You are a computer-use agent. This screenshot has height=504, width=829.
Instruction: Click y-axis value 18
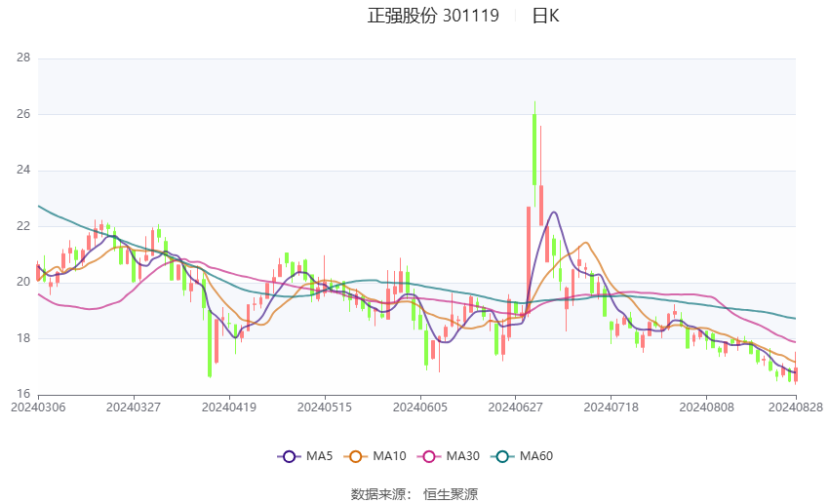[23, 338]
